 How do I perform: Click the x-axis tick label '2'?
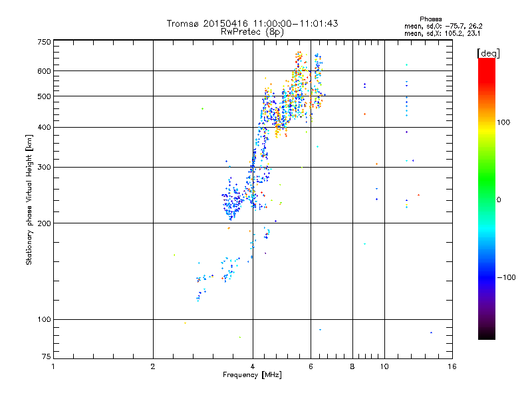pyautogui.click(x=153, y=366)
